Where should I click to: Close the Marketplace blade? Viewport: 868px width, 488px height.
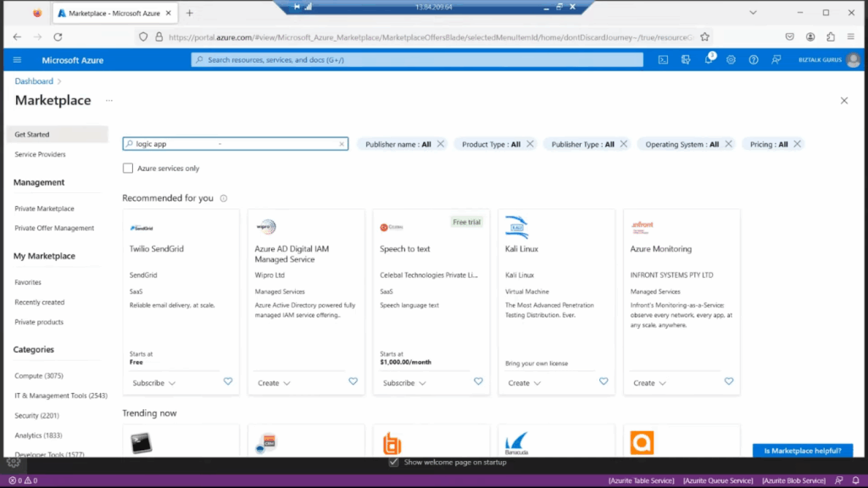(x=844, y=101)
